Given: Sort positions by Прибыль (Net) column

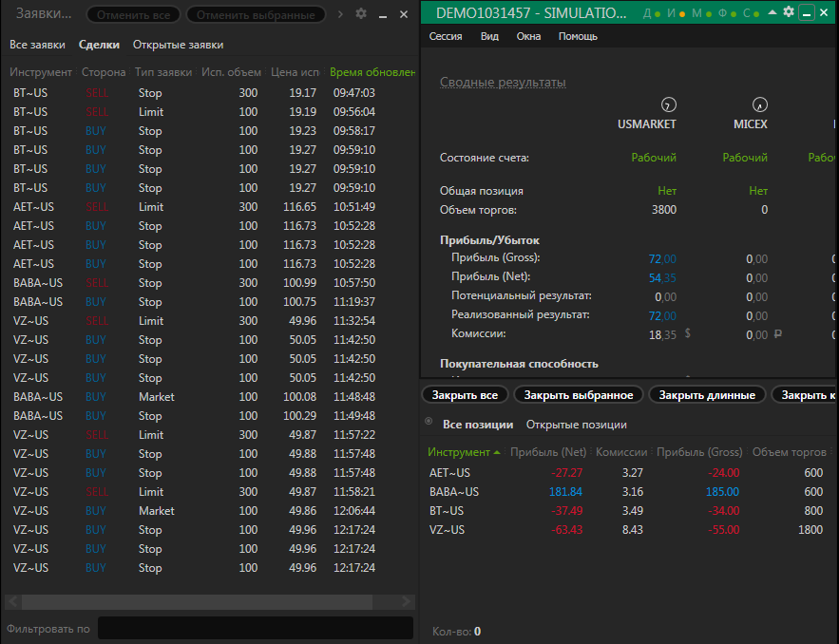Looking at the screenshot, I should click(x=548, y=452).
